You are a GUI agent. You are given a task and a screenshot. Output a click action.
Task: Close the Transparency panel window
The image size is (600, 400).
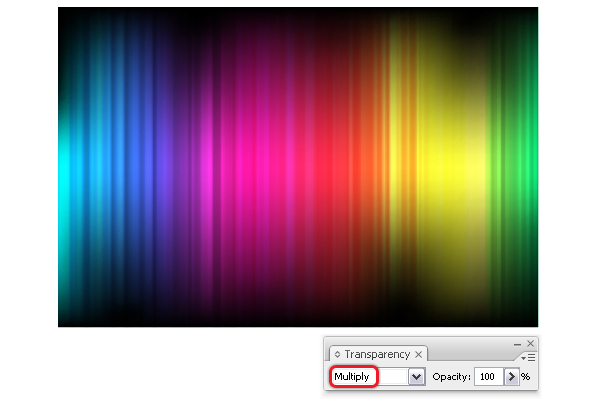click(x=530, y=344)
